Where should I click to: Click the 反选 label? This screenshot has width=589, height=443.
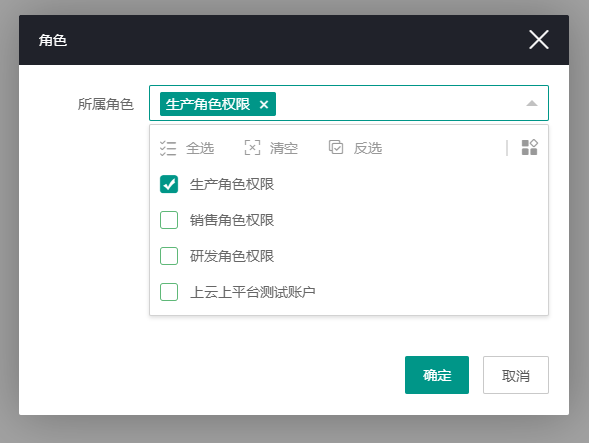[368, 148]
